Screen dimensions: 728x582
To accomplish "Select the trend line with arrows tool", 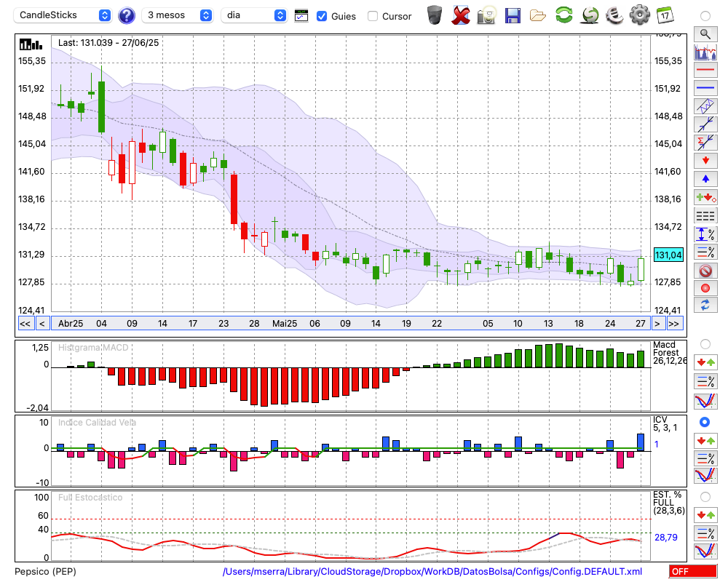I will coord(705,124).
